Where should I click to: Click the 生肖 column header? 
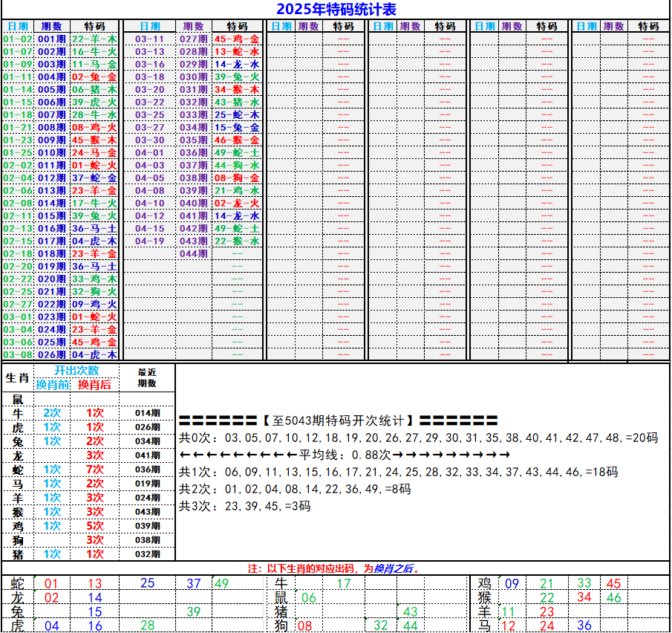17,377
